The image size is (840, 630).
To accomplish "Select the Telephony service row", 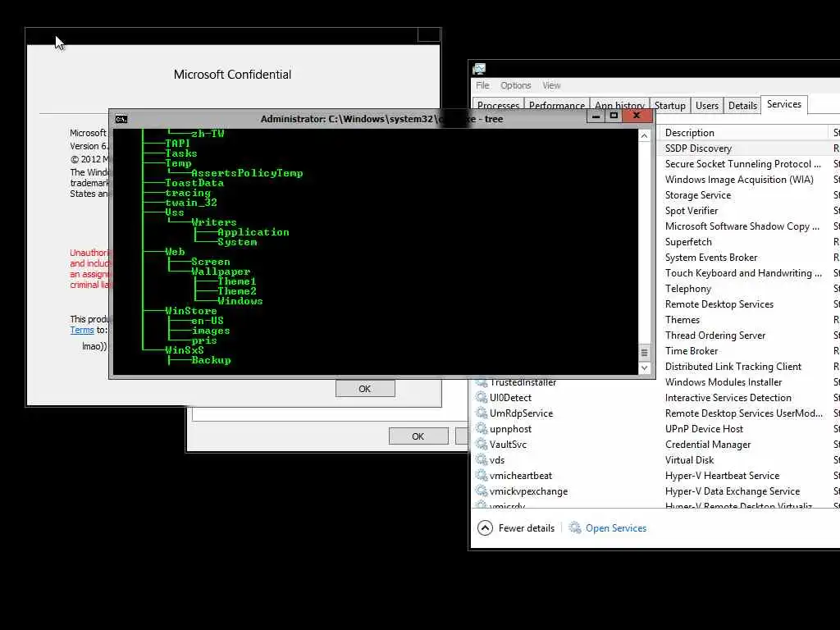I will (x=748, y=288).
